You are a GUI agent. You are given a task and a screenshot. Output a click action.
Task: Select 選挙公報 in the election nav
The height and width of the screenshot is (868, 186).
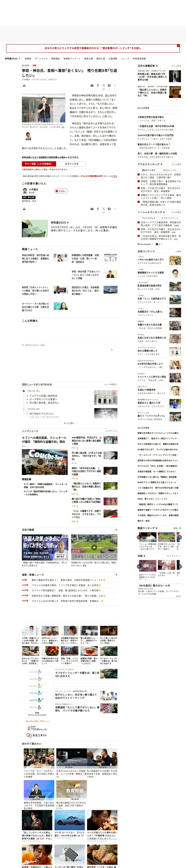click(89, 59)
